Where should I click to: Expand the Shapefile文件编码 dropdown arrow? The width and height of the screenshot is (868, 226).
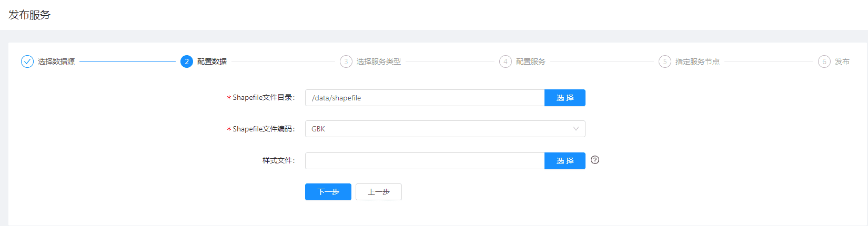coord(576,129)
